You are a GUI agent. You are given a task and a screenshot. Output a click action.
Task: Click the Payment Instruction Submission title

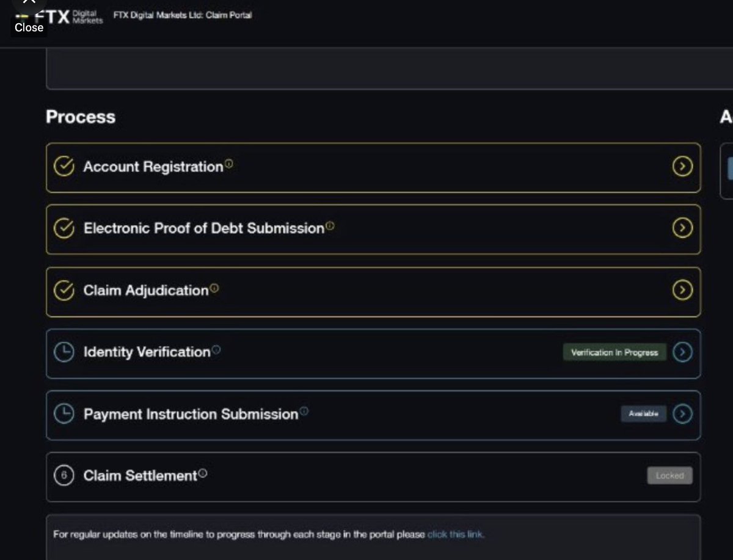click(191, 414)
